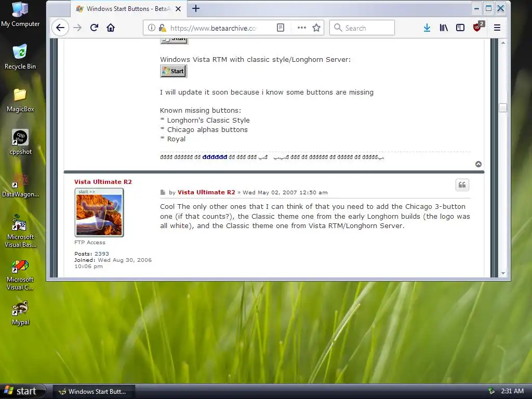Click the post icon beside the byline
This screenshot has height=399, width=532.
[163, 192]
